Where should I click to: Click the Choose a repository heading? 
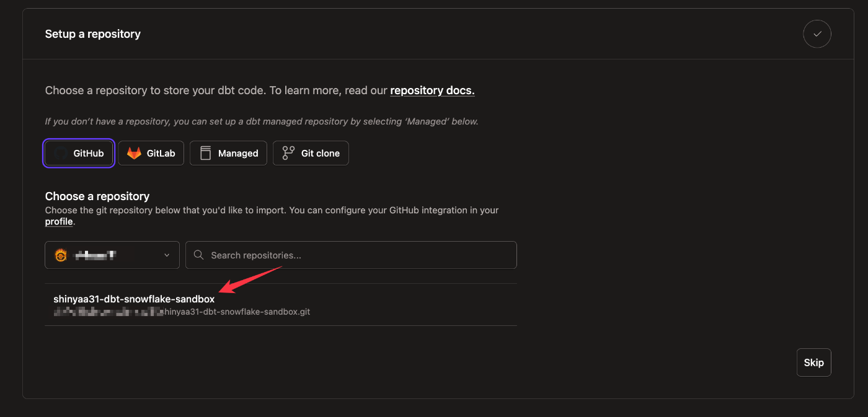click(x=97, y=196)
